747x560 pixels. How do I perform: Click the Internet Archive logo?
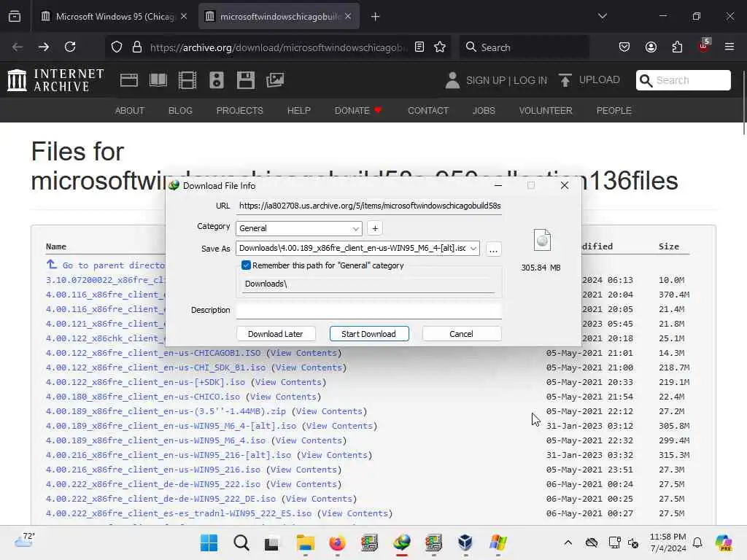coord(55,80)
